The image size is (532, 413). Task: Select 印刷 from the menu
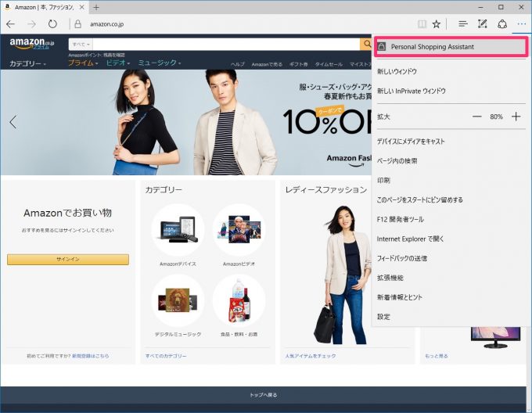383,181
